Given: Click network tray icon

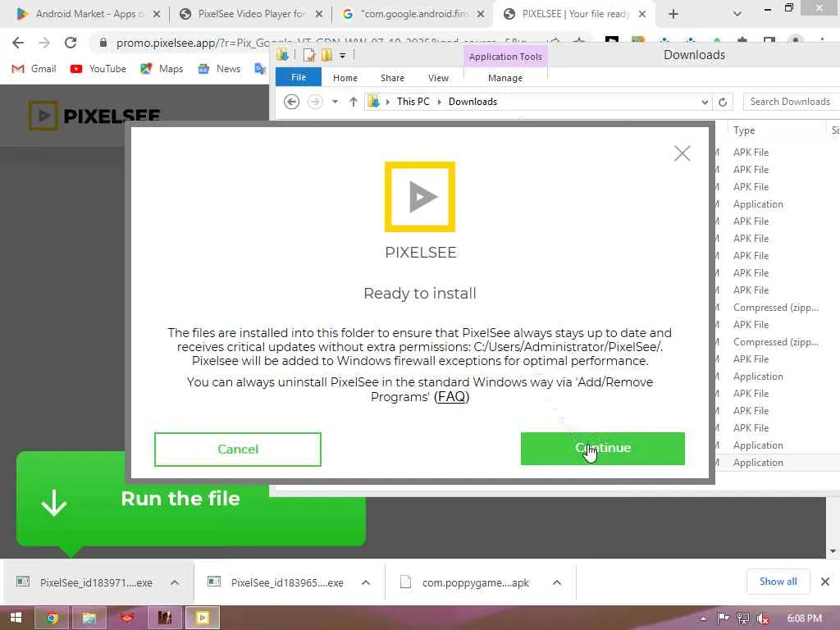Looking at the screenshot, I should pyautogui.click(x=743, y=619).
